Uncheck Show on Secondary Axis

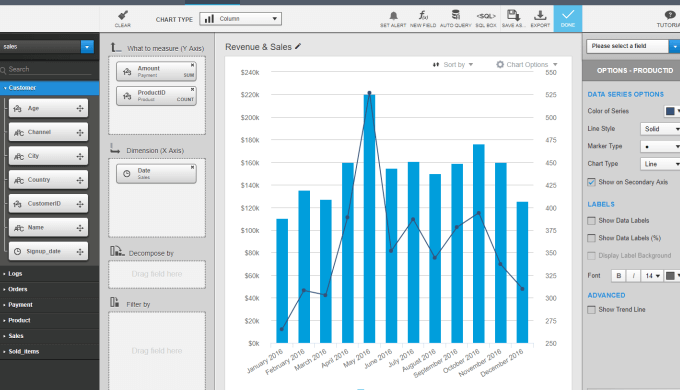click(592, 182)
